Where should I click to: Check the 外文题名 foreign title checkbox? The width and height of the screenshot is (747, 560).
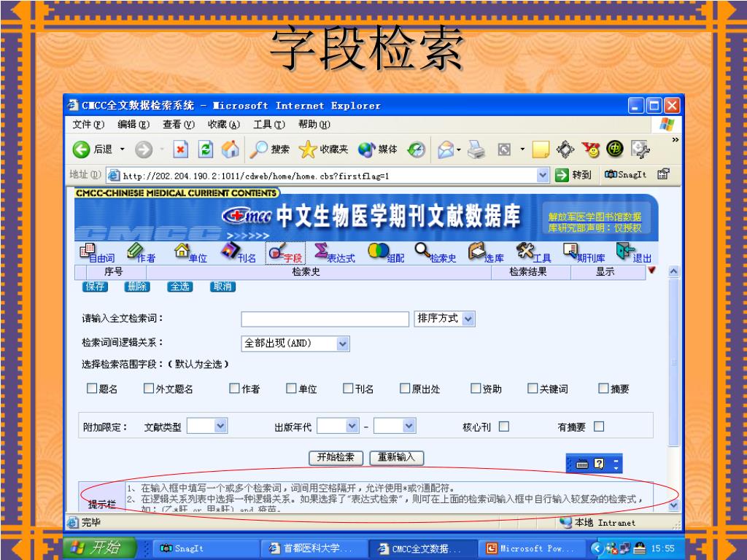click(149, 389)
